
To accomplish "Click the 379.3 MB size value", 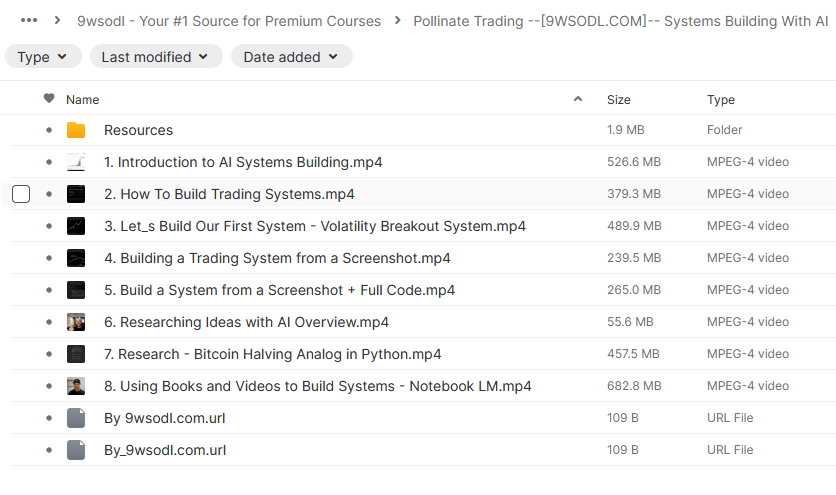I will [634, 194].
